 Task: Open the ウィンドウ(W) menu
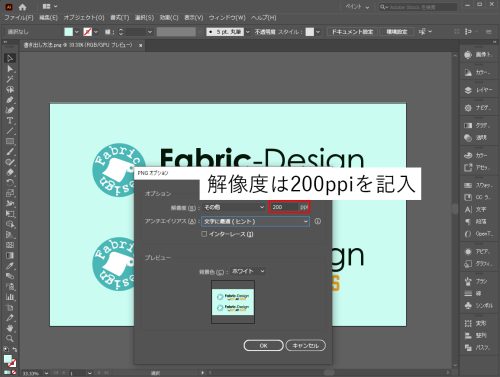pos(227,17)
